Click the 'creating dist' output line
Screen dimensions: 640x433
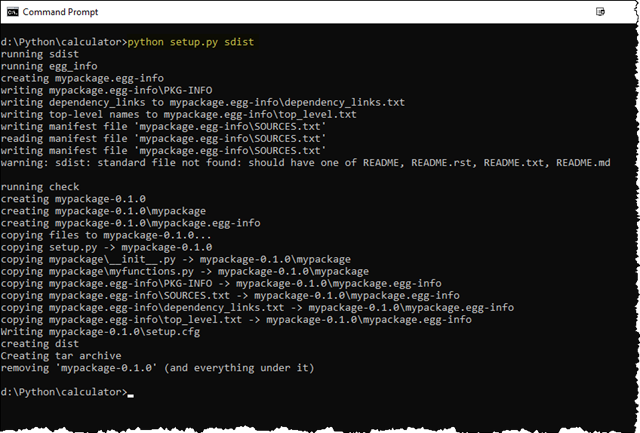[x=40, y=344]
